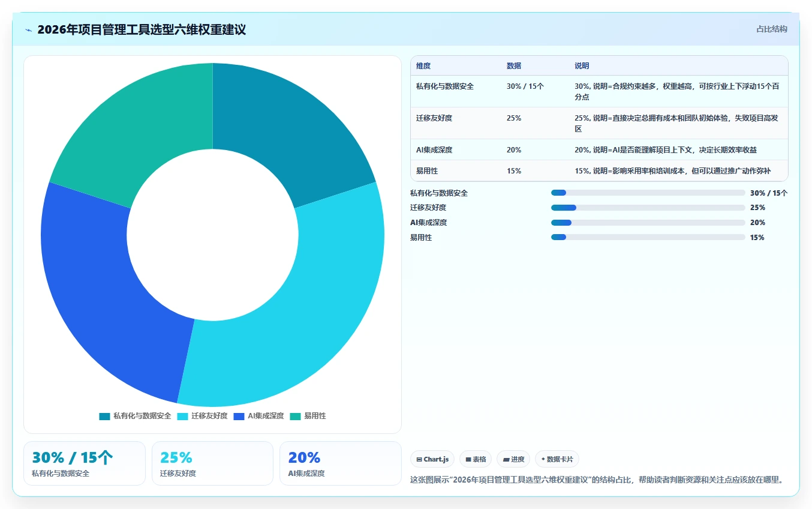Toggle 私有化与数据安全 legend swatch under the chart
This screenshot has height=509, width=812.
[105, 416]
